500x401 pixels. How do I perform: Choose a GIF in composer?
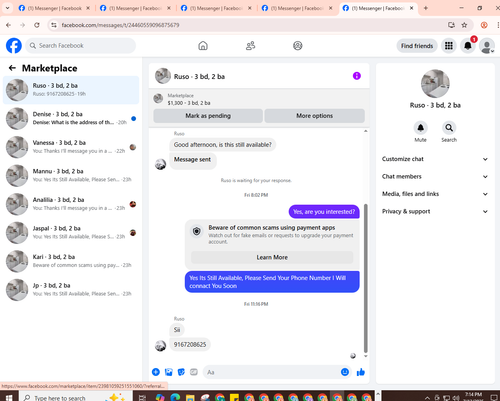pos(194,372)
